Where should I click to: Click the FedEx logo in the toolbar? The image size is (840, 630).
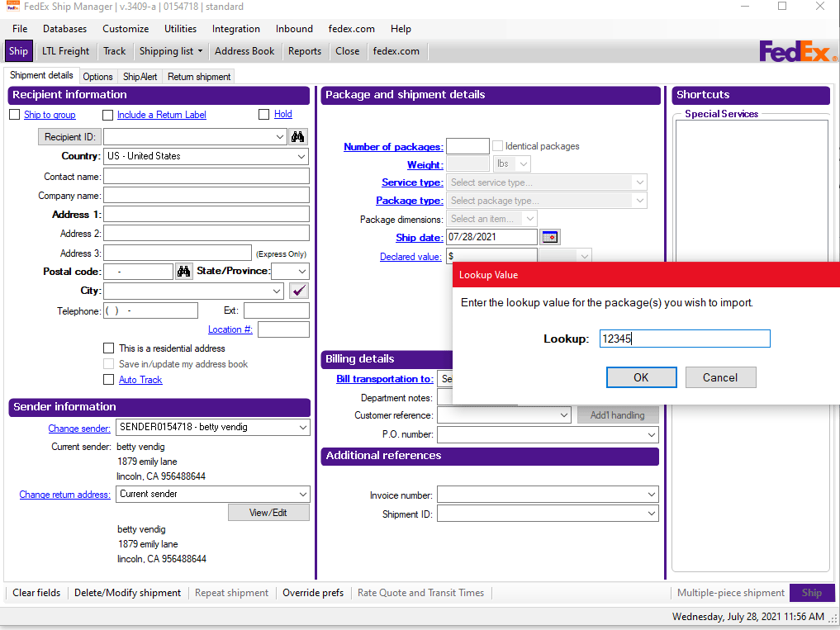[x=797, y=51]
